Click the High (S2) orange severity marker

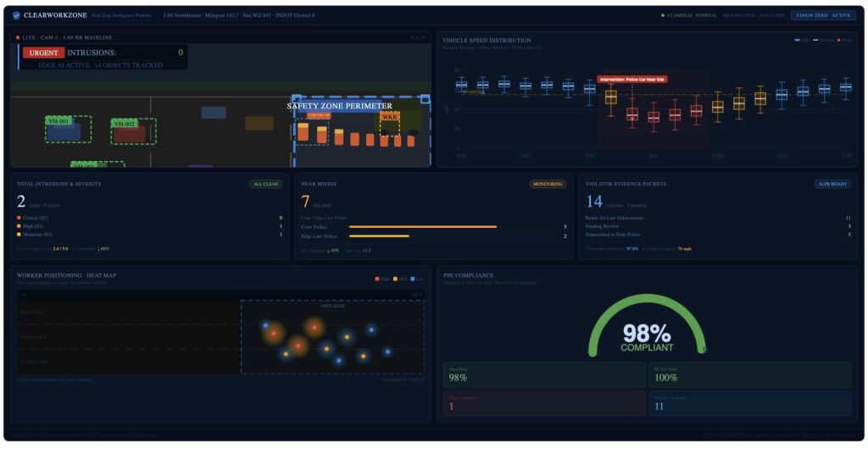click(x=19, y=226)
